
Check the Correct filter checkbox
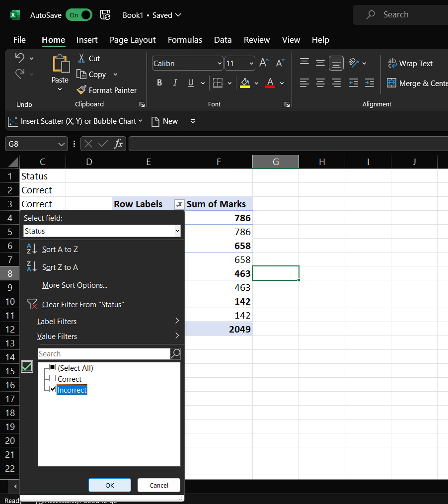pyautogui.click(x=53, y=378)
